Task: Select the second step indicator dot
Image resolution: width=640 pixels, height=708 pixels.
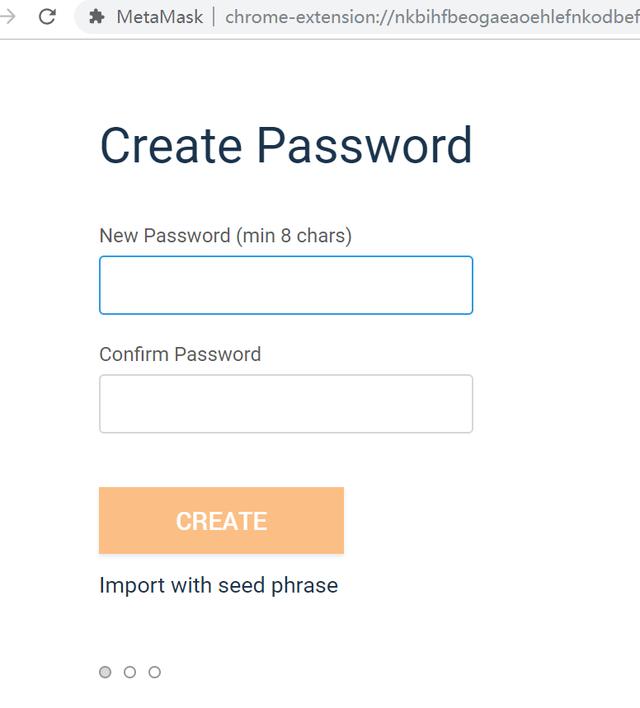Action: 130,672
